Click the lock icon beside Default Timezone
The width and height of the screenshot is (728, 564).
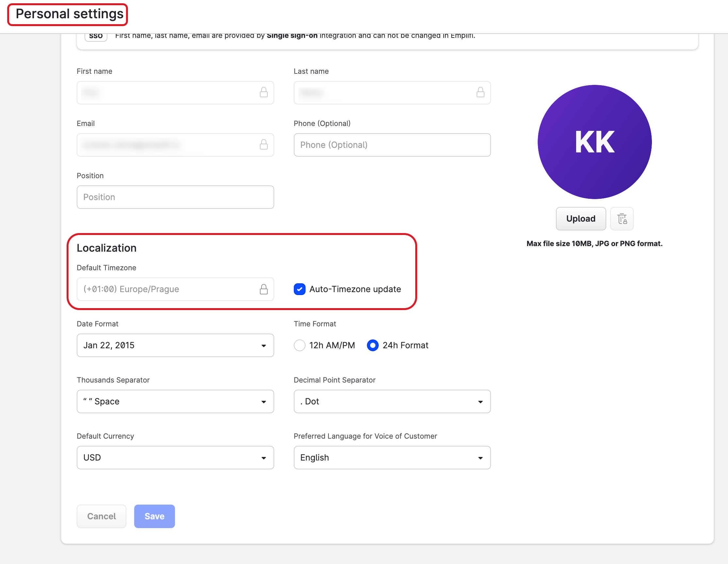[x=264, y=289]
